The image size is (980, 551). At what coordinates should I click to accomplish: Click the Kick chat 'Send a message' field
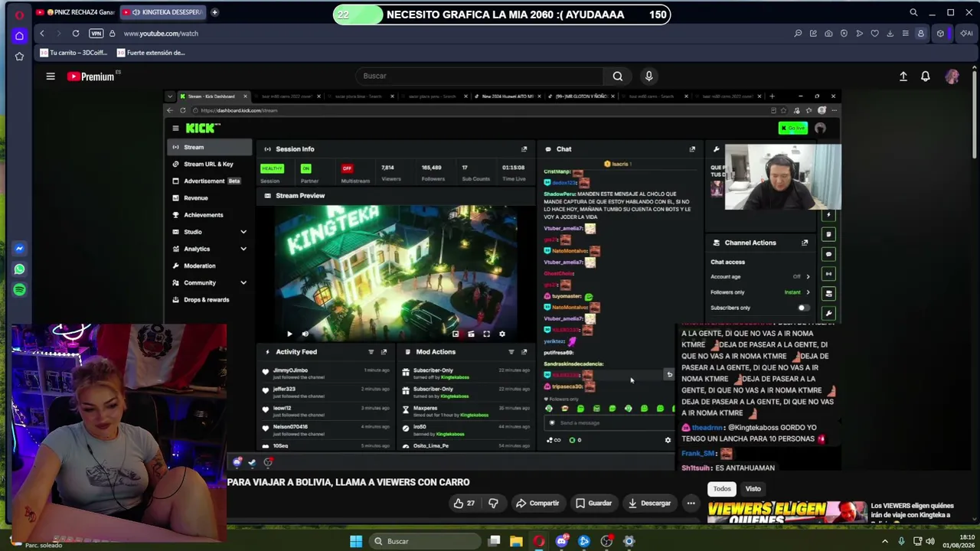[609, 422]
